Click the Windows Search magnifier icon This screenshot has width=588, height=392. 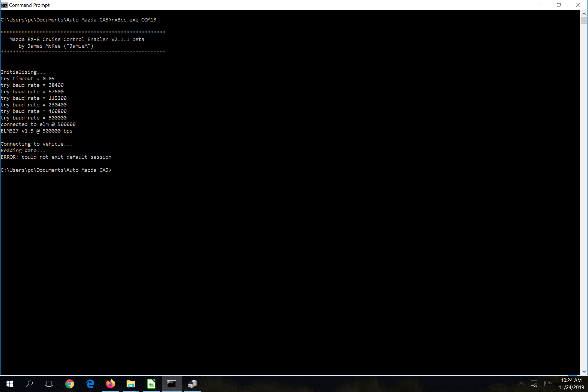29,384
